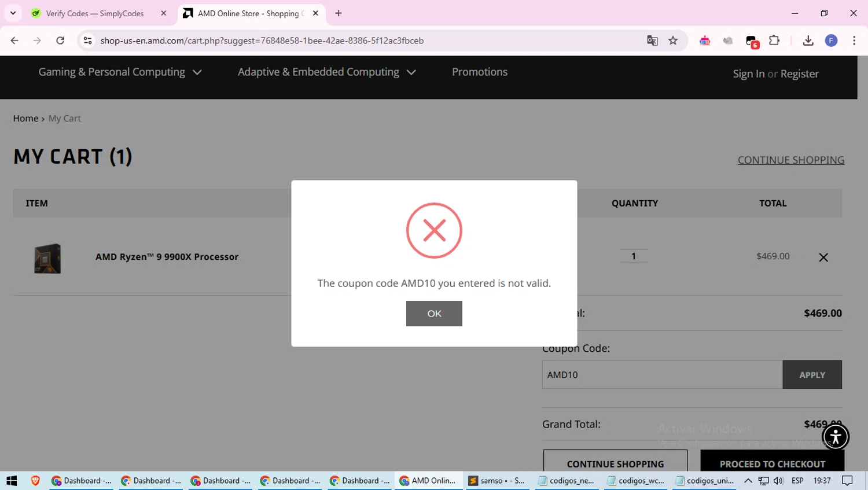Open the codigos_wc taskbar window
The height and width of the screenshot is (490, 868).
point(637,481)
